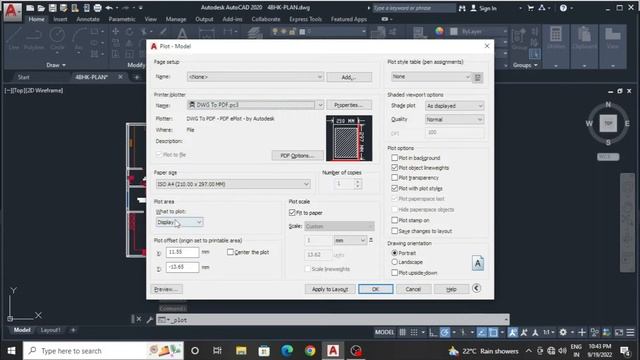Screen dimensions: 640x360
Task: Switch to the Layout1 tab
Action: (x=50, y=330)
